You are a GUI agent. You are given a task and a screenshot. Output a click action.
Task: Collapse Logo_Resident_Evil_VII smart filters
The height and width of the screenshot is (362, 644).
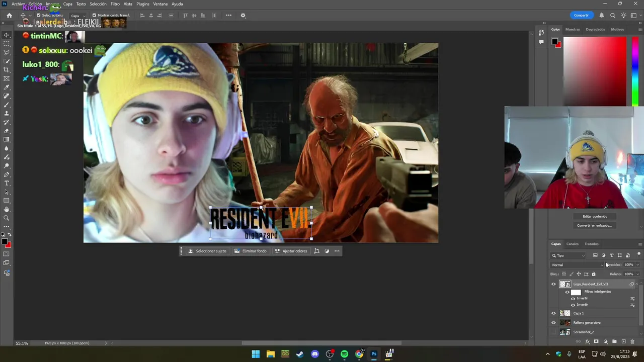tap(637, 284)
